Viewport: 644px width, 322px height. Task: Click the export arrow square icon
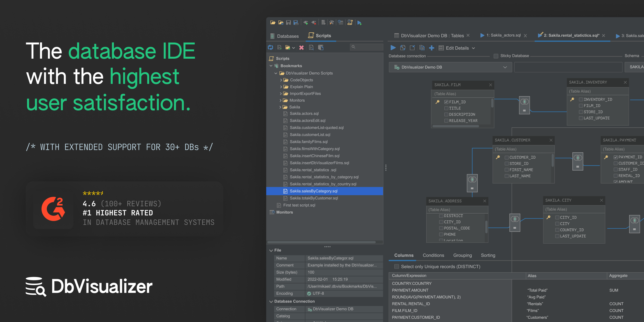coord(412,48)
